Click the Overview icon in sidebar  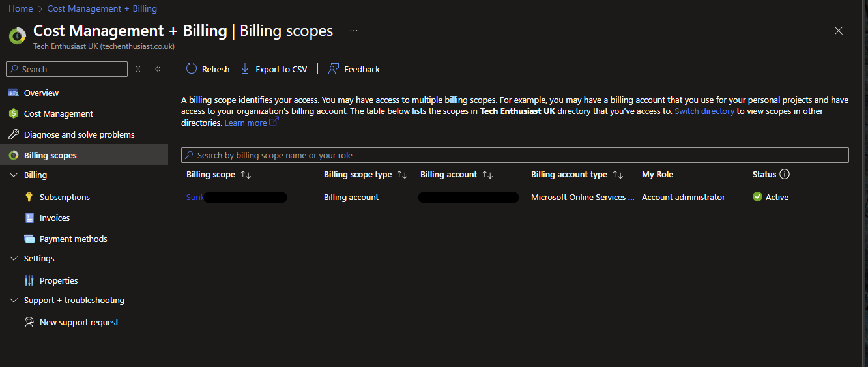coord(13,93)
